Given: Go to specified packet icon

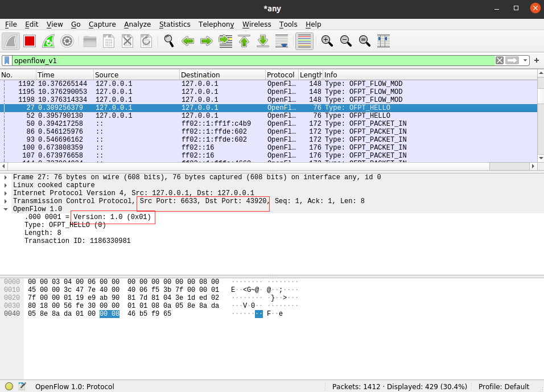Looking at the screenshot, I should tap(225, 42).
